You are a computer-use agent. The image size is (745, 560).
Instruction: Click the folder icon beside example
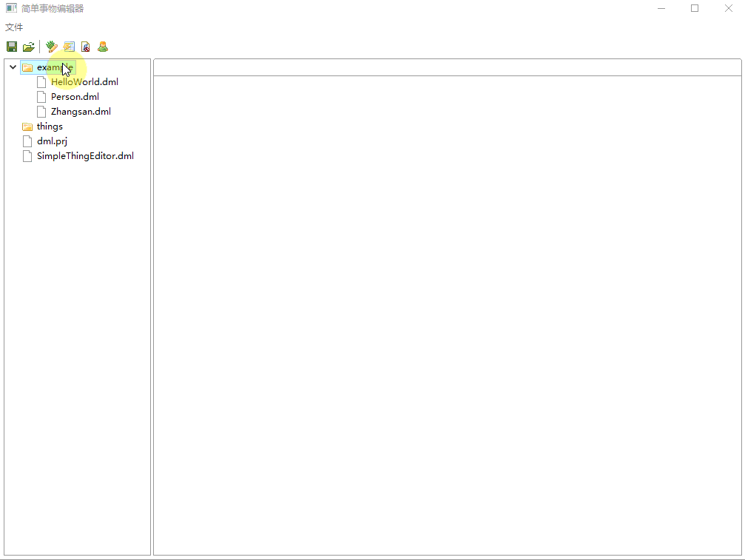(x=27, y=67)
